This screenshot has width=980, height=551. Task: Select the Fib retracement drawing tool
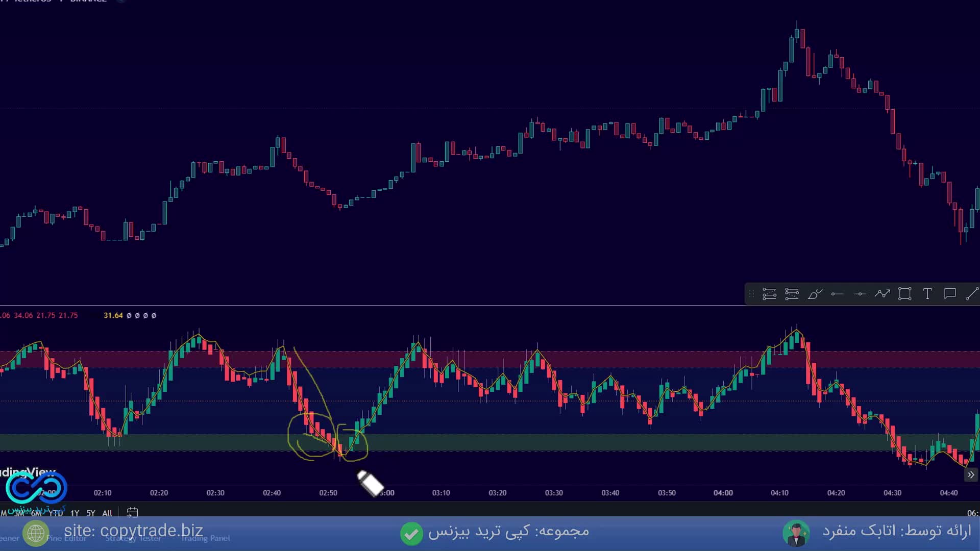[769, 294]
